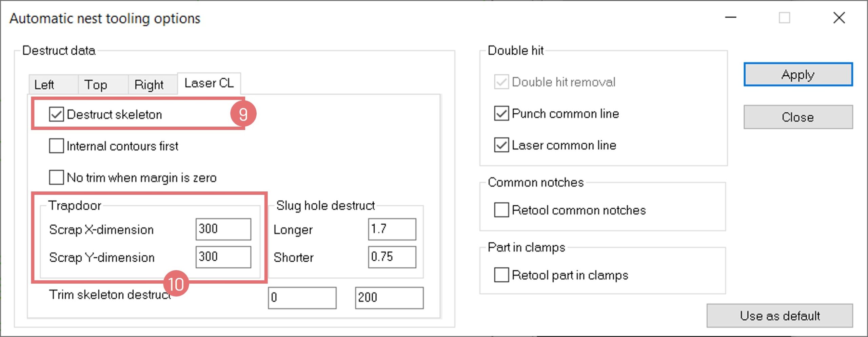Select the Right tab
This screenshot has height=337, width=868.
pos(149,85)
